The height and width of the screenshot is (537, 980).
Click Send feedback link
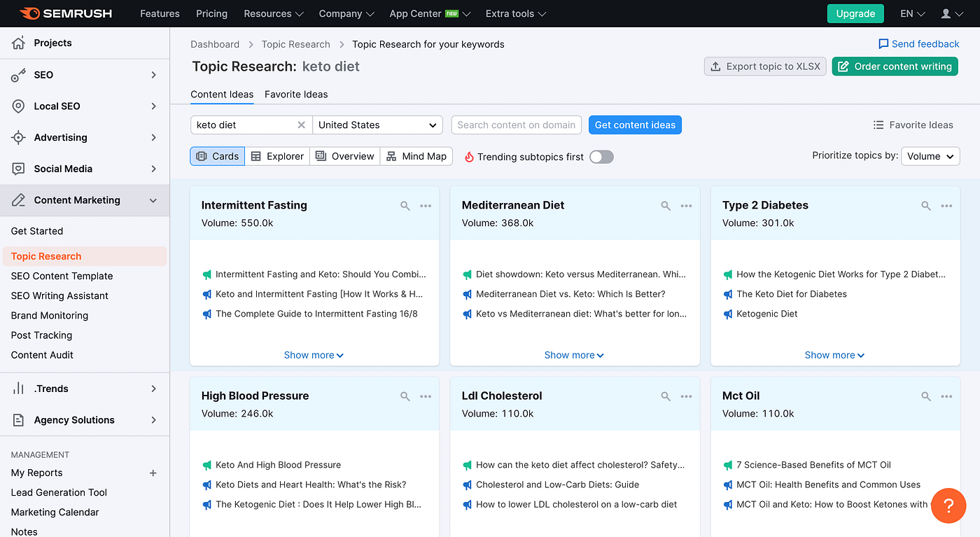coord(918,43)
